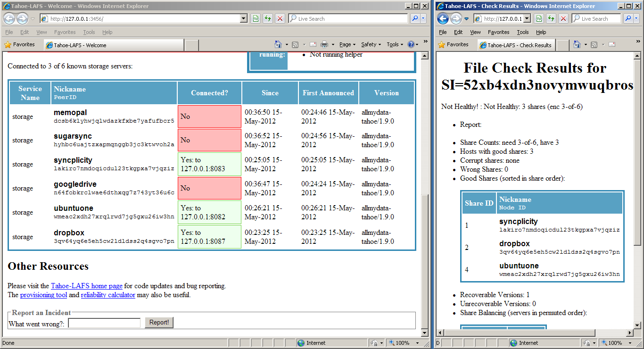
Task: Click RSS feeds icon in Welcome window
Action: click(295, 44)
